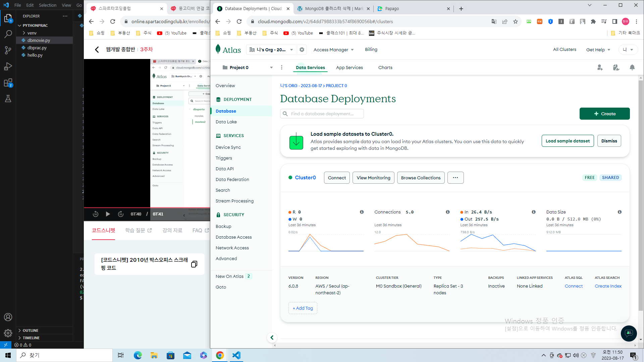Open the project options three-dot menu

coord(282,67)
